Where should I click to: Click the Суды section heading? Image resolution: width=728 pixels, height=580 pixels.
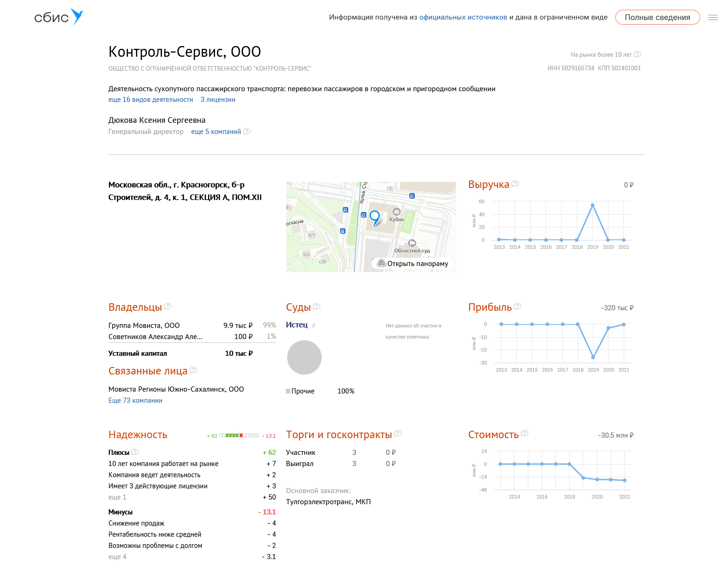coord(298,307)
